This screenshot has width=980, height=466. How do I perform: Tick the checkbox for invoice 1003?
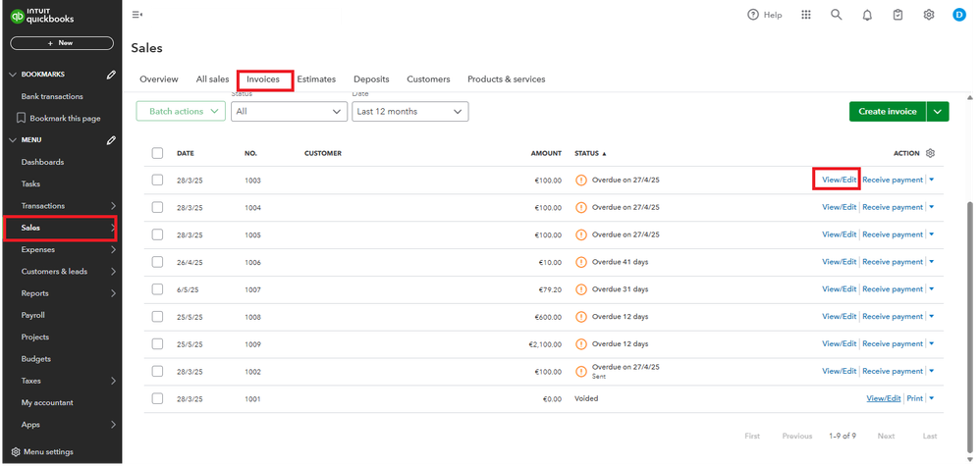pyautogui.click(x=157, y=180)
